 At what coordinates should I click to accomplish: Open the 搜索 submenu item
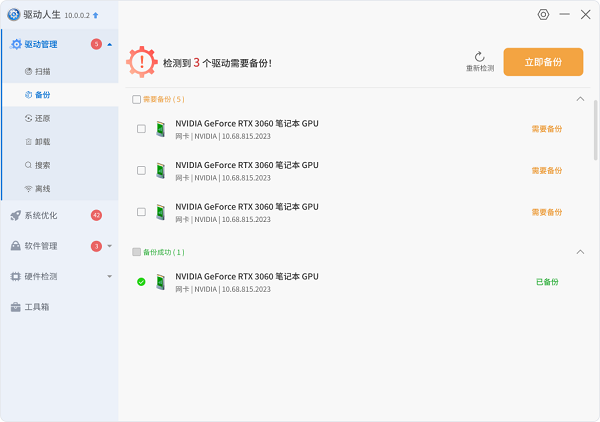60,165
